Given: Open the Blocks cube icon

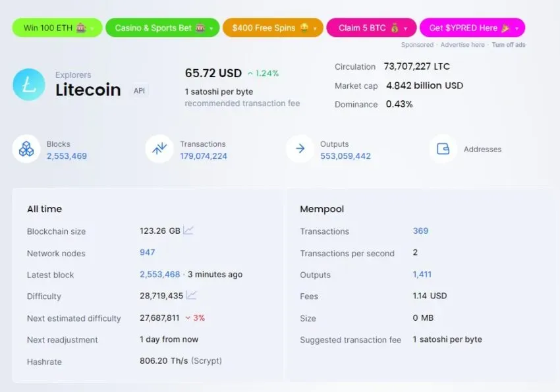Looking at the screenshot, I should point(26,149).
